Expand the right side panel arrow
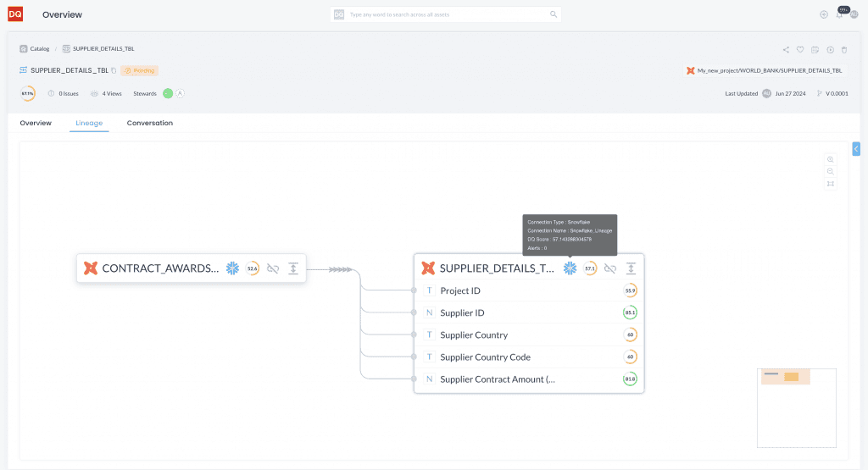The height and width of the screenshot is (470, 868). coord(856,149)
